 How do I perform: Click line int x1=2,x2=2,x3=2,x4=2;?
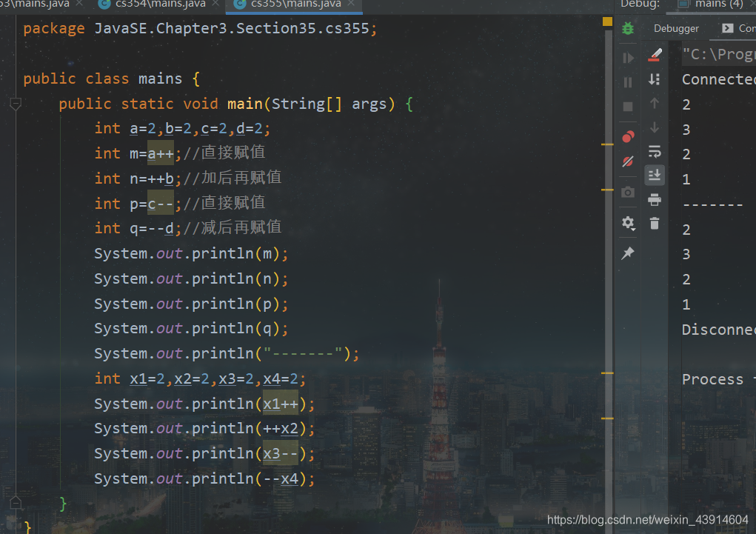point(200,378)
